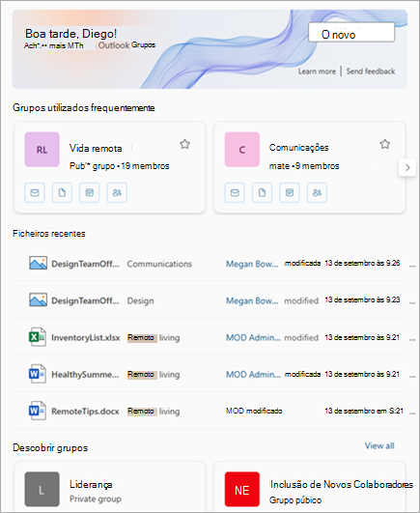Open files of the Vida remota group

pos(62,192)
